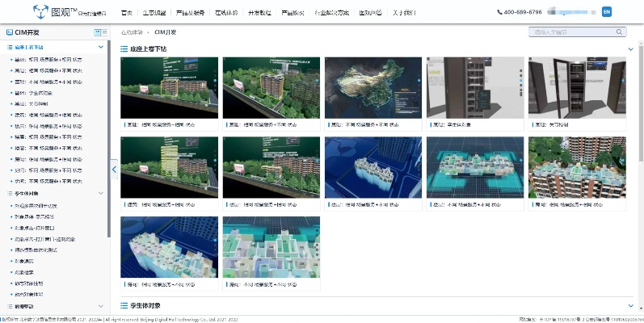Switch to the grid view toggle in sidebar header
The width and height of the screenshot is (644, 323).
coord(97,32)
